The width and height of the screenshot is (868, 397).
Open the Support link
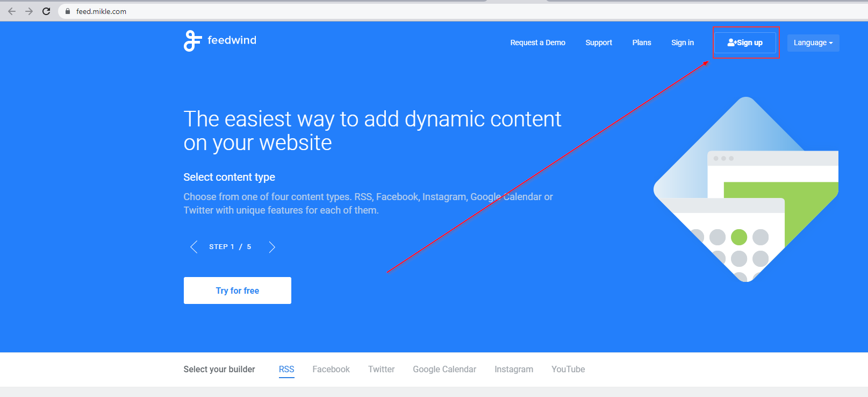point(599,42)
